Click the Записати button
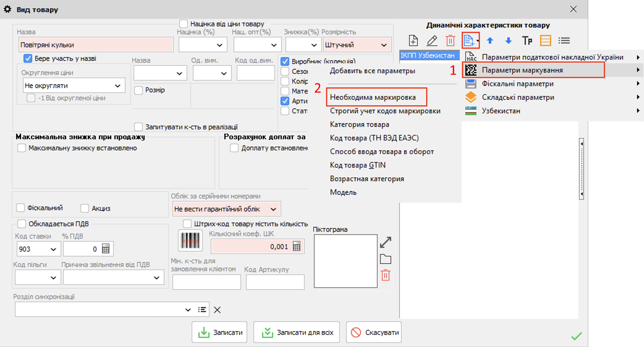This screenshot has width=644, height=347. tap(219, 332)
